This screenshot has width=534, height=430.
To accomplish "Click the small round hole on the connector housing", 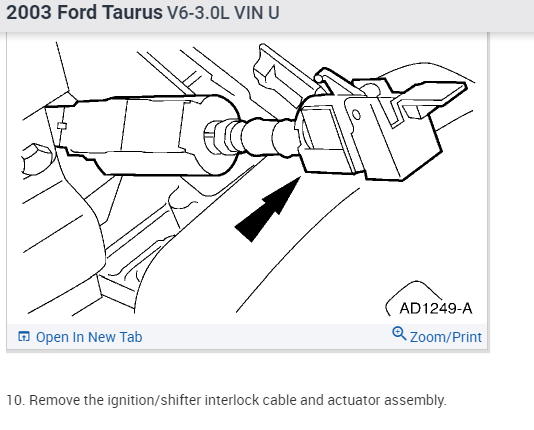I will coord(356,114).
